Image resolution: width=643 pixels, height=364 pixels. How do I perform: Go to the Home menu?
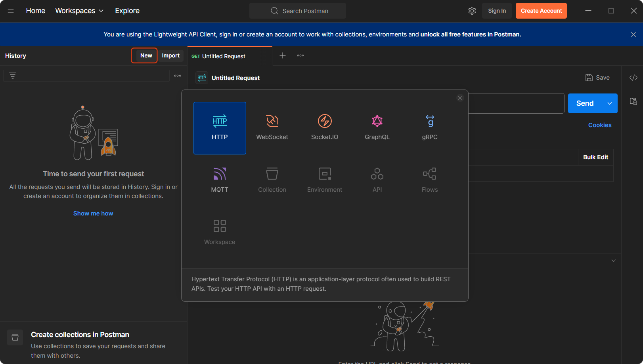36,11
